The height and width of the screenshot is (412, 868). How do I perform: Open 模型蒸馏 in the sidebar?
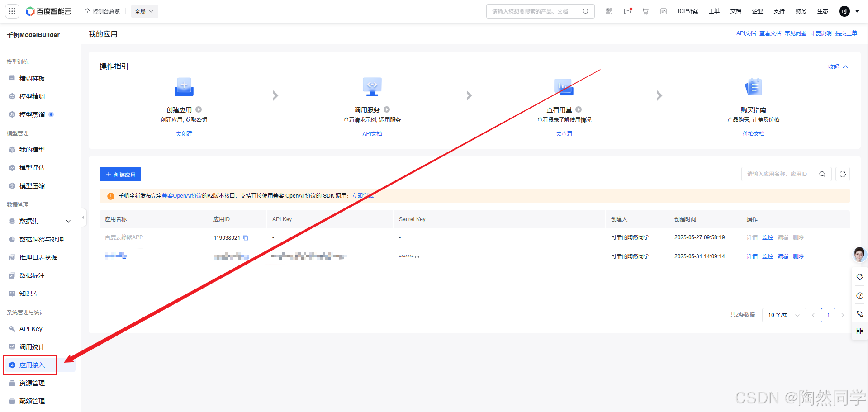32,114
